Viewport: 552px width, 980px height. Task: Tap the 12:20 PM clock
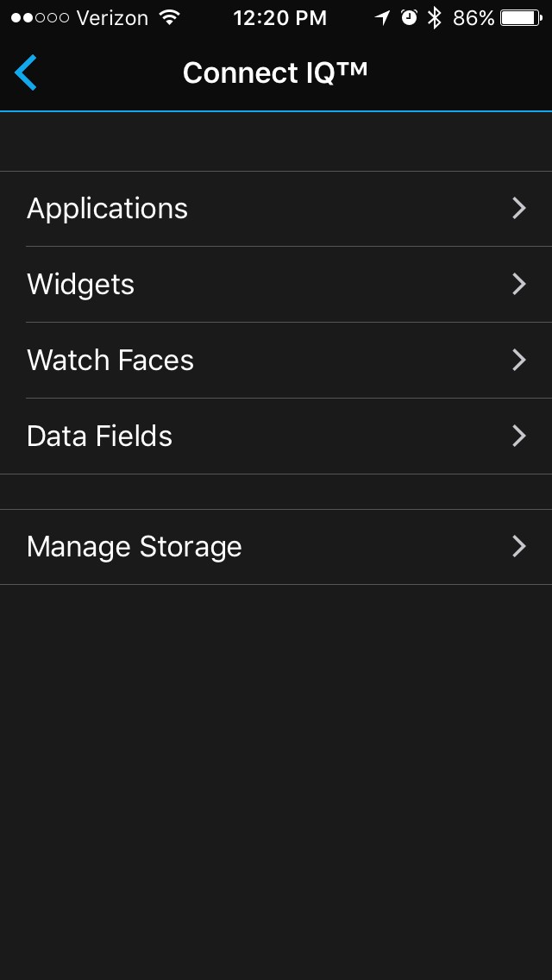tap(279, 17)
